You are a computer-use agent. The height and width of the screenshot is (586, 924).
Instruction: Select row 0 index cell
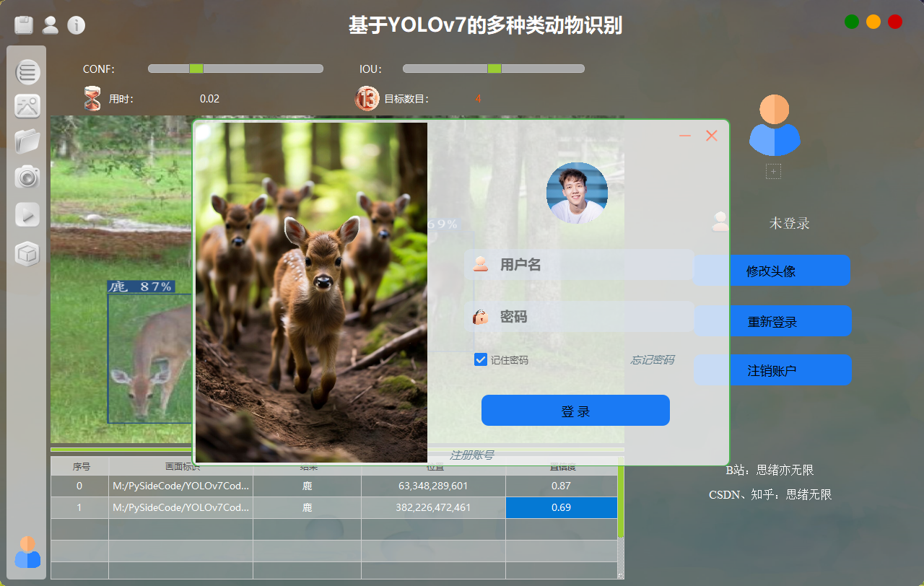pos(79,486)
